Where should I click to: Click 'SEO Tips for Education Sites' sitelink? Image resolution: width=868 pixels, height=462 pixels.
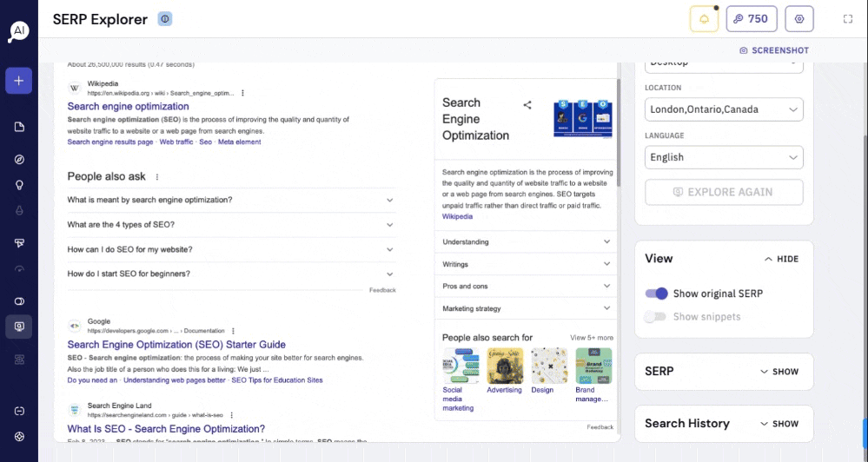click(x=277, y=380)
